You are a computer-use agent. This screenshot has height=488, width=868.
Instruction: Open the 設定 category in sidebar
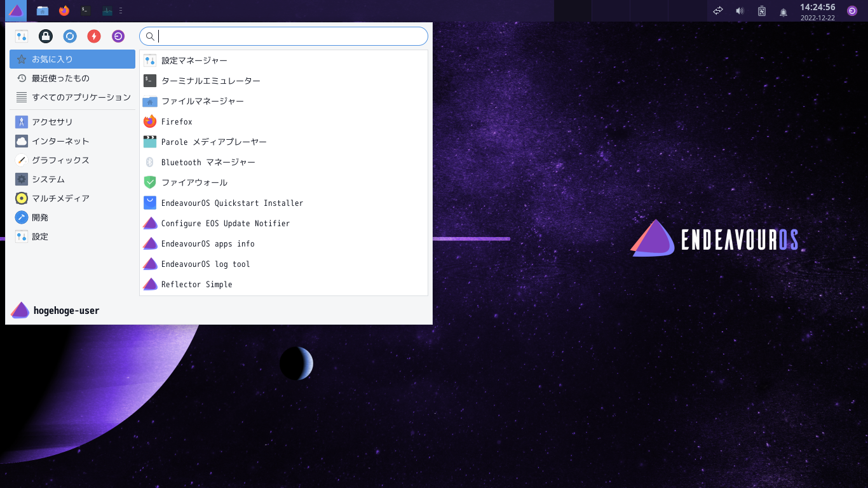click(72, 236)
